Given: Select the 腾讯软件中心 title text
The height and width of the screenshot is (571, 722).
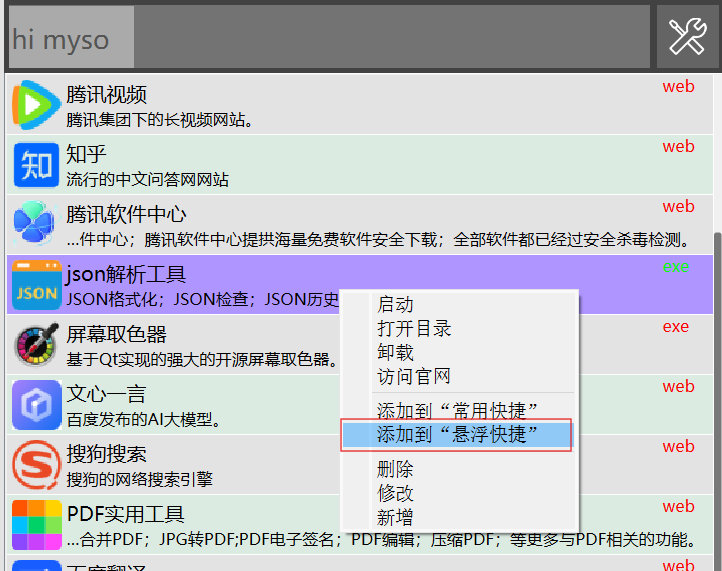Looking at the screenshot, I should (x=126, y=215).
